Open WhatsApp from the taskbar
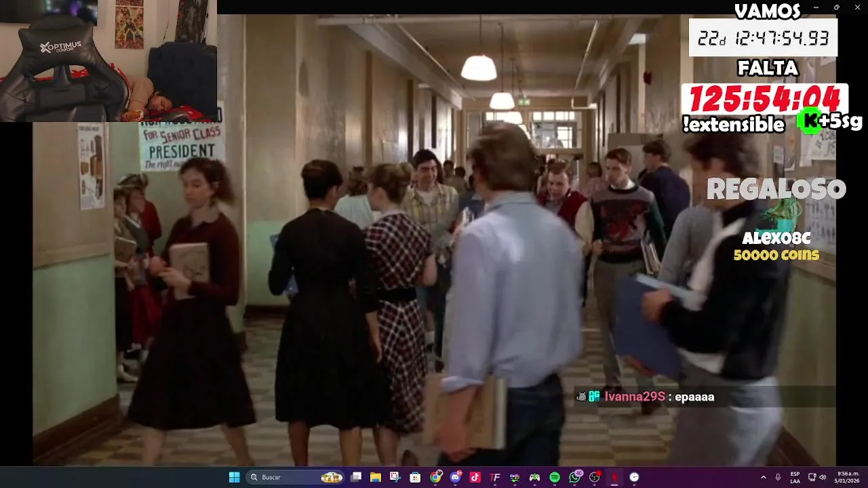The width and height of the screenshot is (868, 488). coord(574,477)
